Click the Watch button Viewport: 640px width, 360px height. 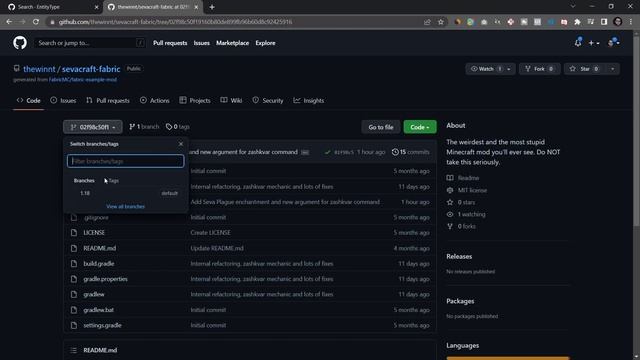[x=487, y=69]
